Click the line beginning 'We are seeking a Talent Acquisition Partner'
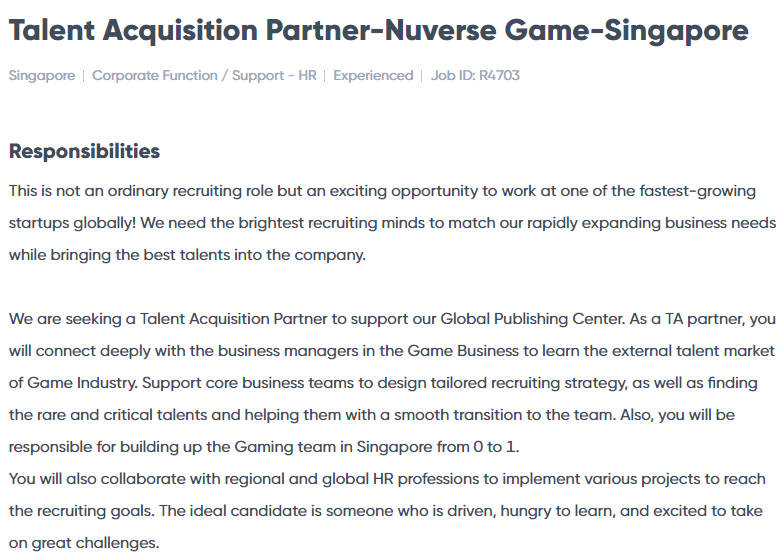The image size is (778, 555). (x=392, y=319)
